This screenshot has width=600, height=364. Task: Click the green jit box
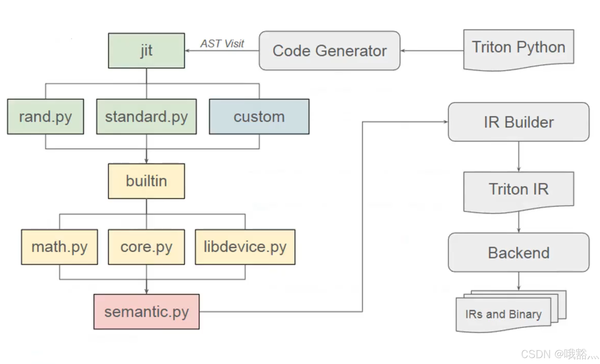point(146,51)
